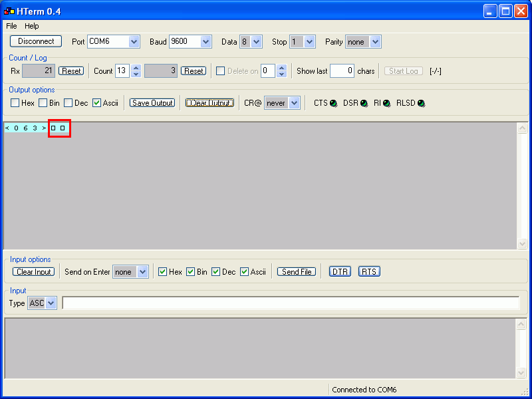
Task: Click the Input text field
Action: pos(291,303)
